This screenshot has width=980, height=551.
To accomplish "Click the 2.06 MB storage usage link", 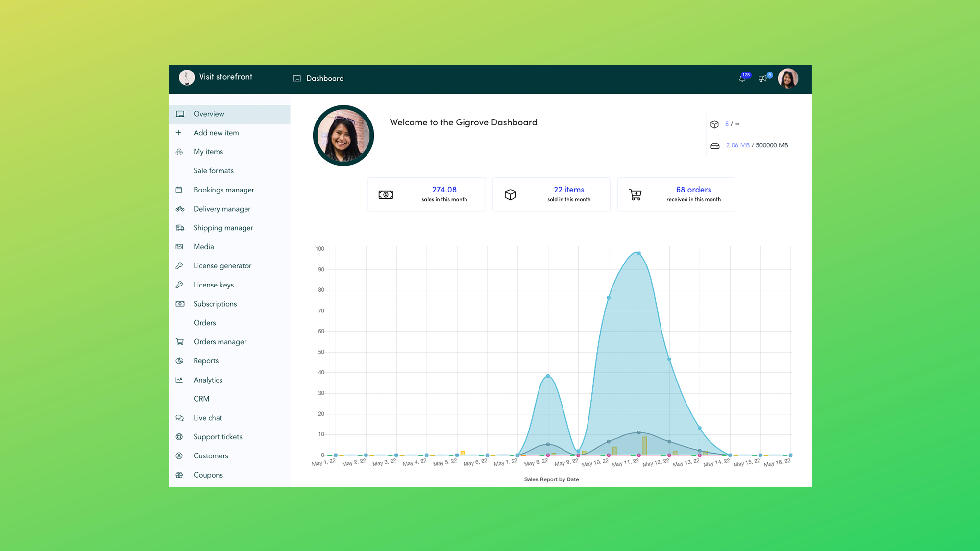I will [x=738, y=145].
